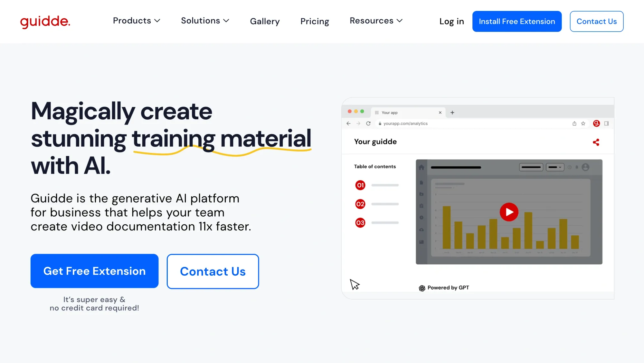
Task: Click the browser reload icon
Action: [368, 123]
